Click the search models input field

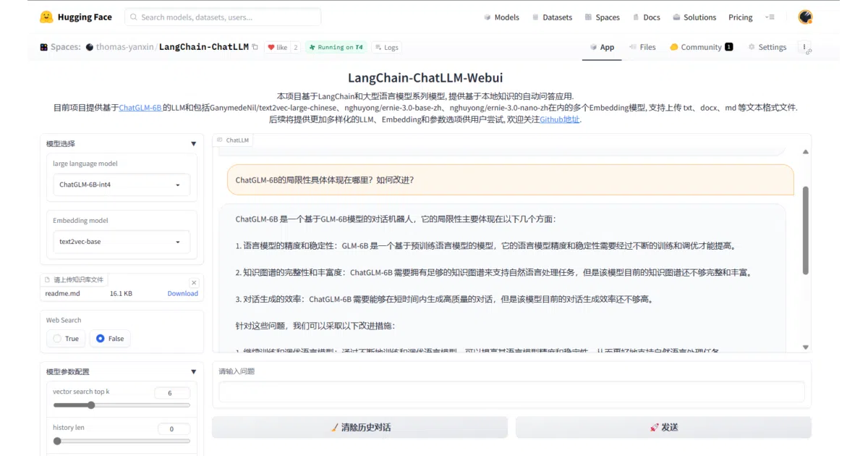point(223,17)
